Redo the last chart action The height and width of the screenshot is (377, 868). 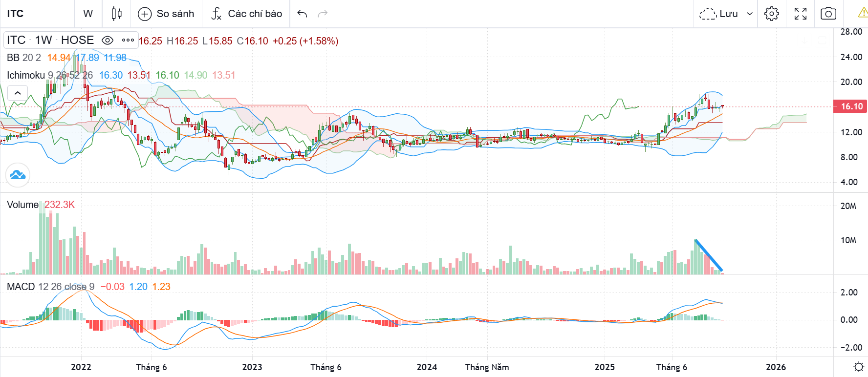tap(323, 14)
